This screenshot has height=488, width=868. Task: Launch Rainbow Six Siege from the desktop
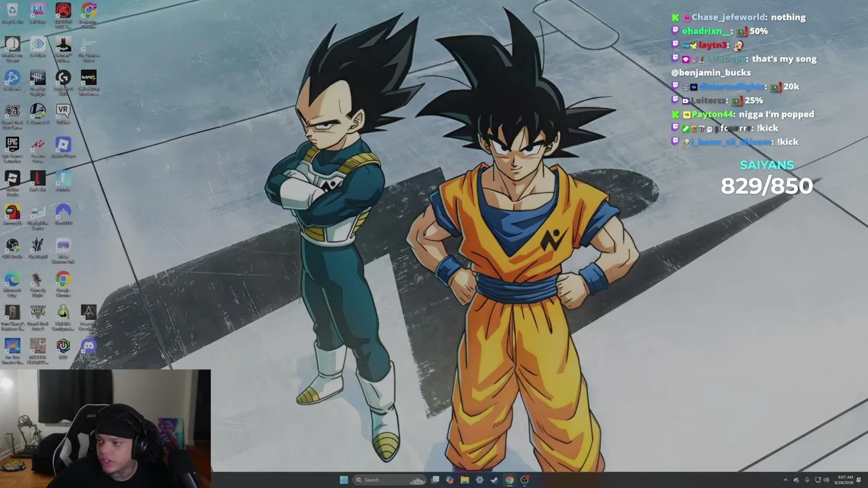point(12,316)
